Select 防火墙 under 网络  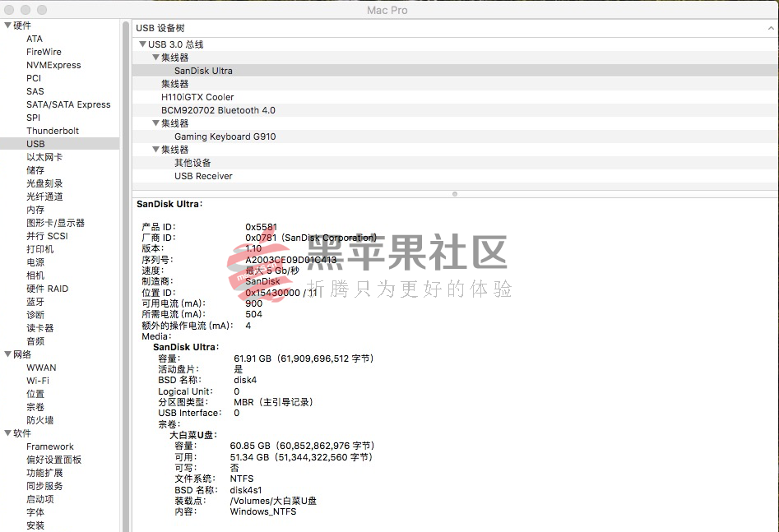point(39,420)
